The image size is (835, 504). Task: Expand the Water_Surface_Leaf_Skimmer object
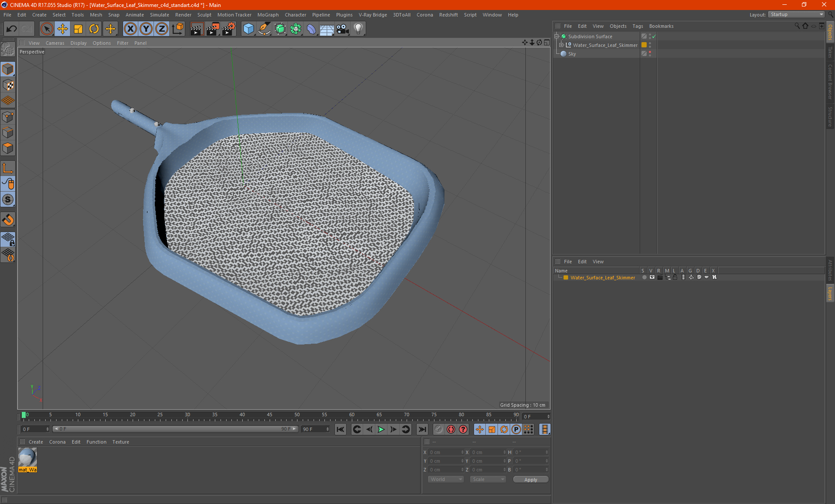click(x=561, y=45)
